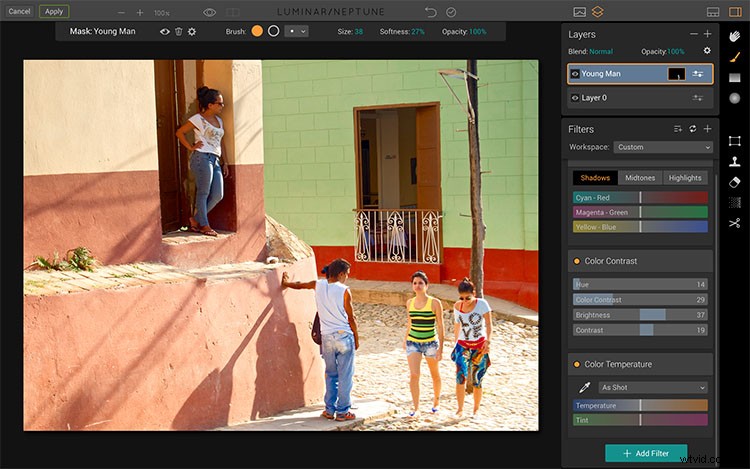Click the Color Contrast amount slider
Image resolution: width=750 pixels, height=469 pixels.
[x=640, y=300]
